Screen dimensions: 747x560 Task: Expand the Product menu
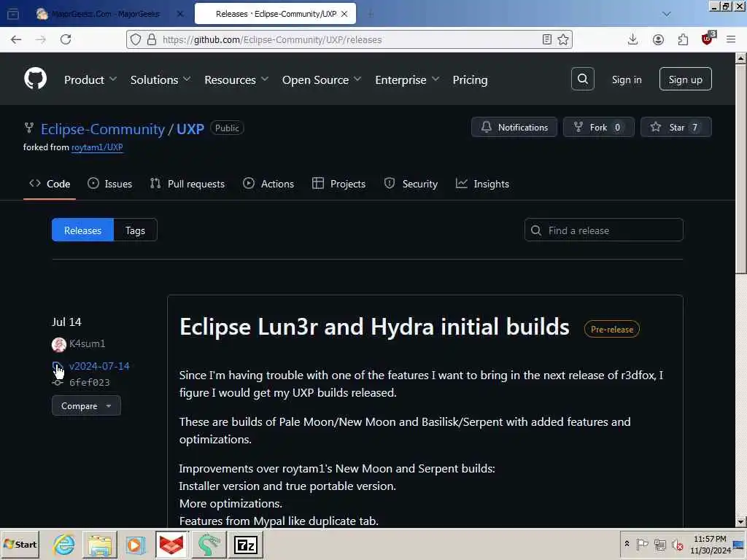(x=90, y=79)
